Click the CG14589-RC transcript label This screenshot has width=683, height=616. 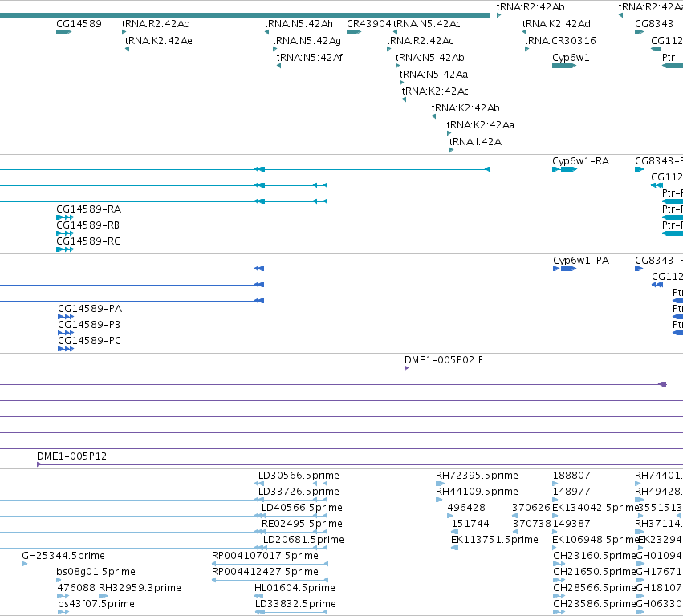[x=88, y=241]
